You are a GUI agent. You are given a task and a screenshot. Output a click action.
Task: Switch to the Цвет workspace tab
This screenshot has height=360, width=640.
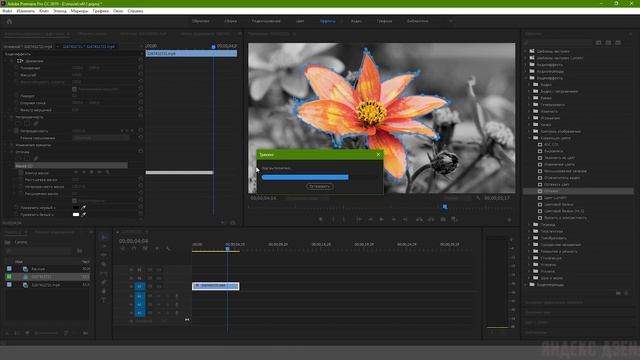click(x=300, y=21)
